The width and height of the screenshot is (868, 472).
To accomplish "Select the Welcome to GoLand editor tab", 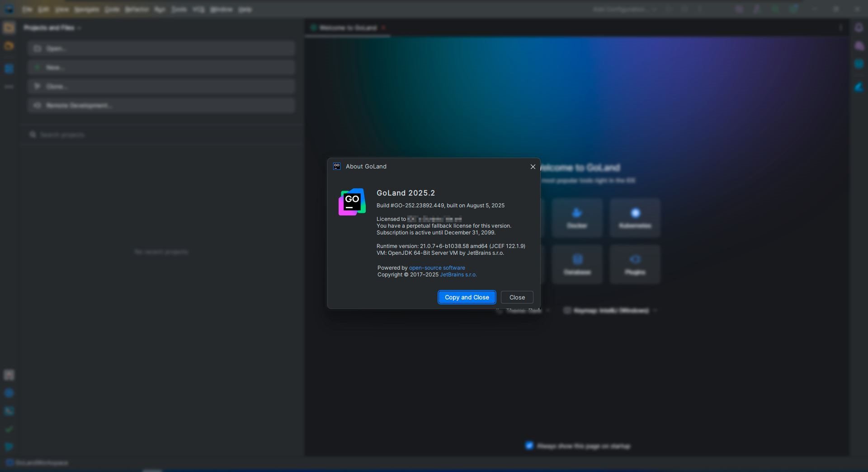I will point(348,28).
